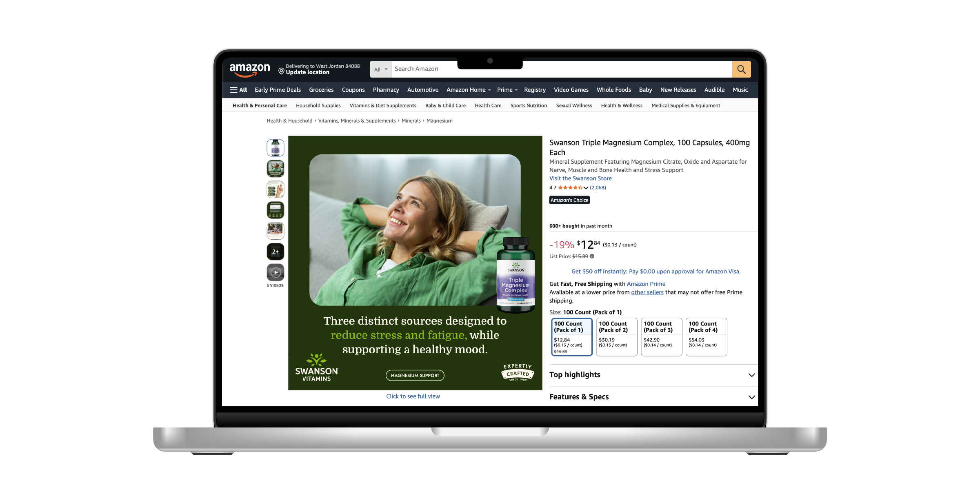
Task: Go to Automotive
Action: point(423,90)
